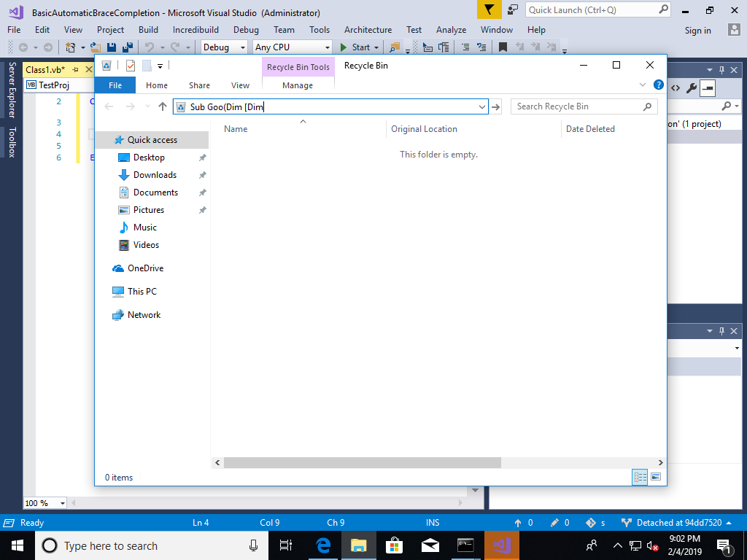Save the file with the single floppy icon
Viewport: 747px width, 560px height.
point(112,47)
